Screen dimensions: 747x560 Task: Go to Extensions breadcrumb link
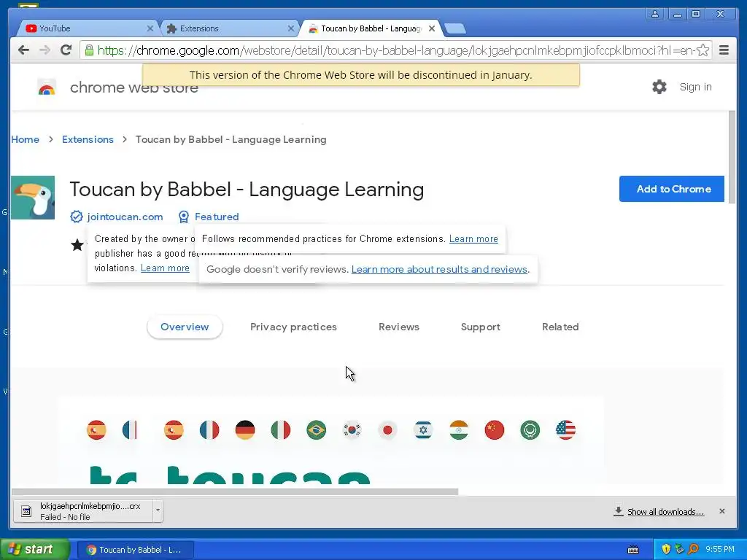tap(88, 139)
